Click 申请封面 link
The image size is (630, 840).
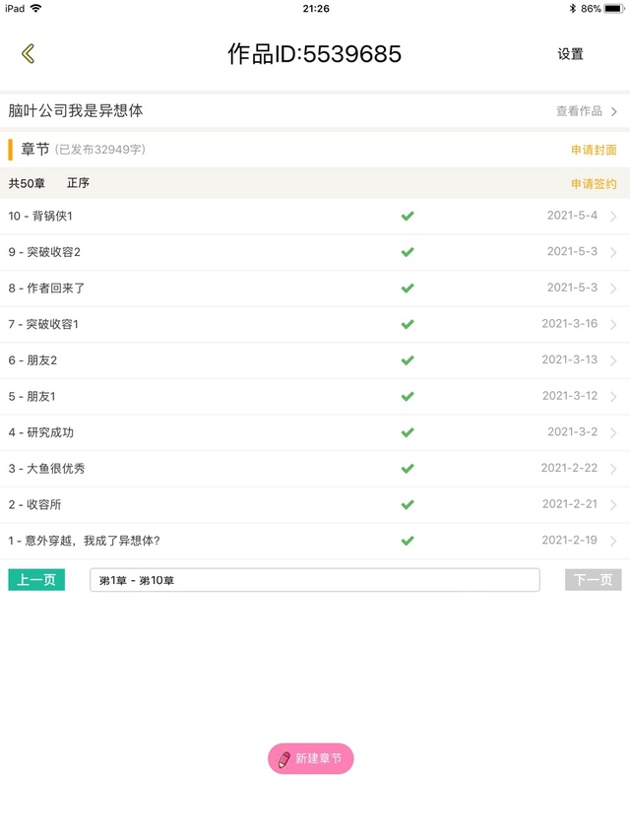(x=594, y=150)
